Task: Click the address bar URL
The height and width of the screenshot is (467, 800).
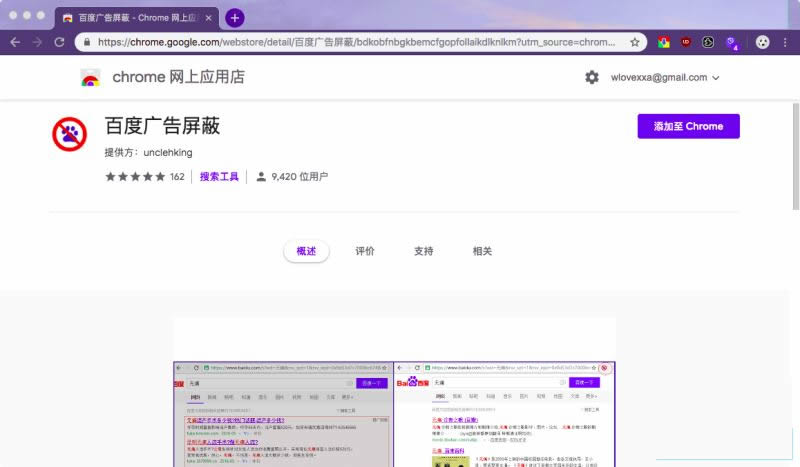Action: (356, 42)
